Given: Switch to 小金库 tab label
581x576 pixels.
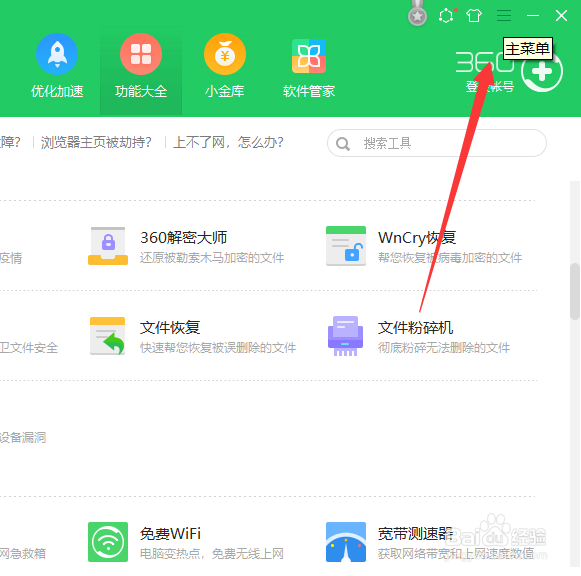Looking at the screenshot, I should click(x=225, y=91).
